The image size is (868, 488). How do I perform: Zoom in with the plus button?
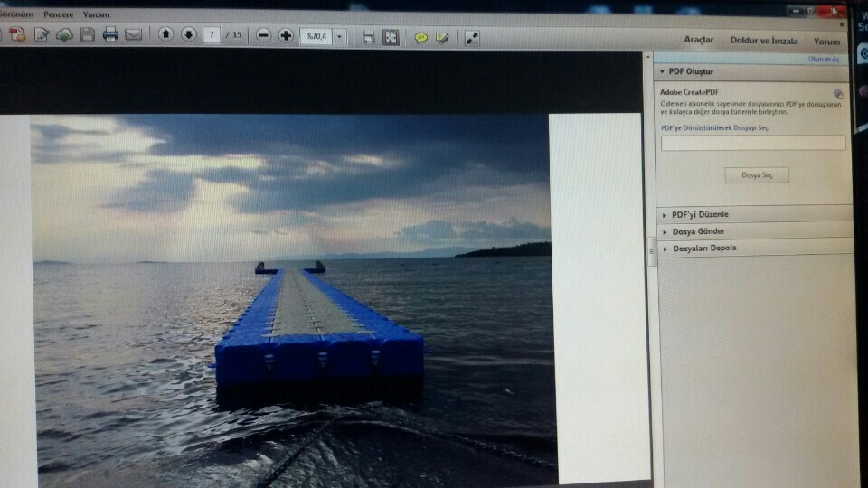point(286,35)
